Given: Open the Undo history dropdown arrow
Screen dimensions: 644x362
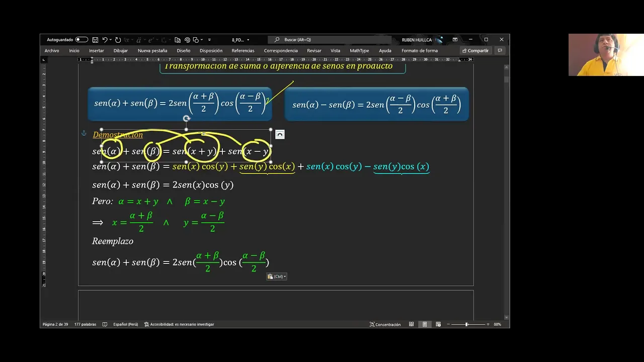Looking at the screenshot, I should (110, 40).
